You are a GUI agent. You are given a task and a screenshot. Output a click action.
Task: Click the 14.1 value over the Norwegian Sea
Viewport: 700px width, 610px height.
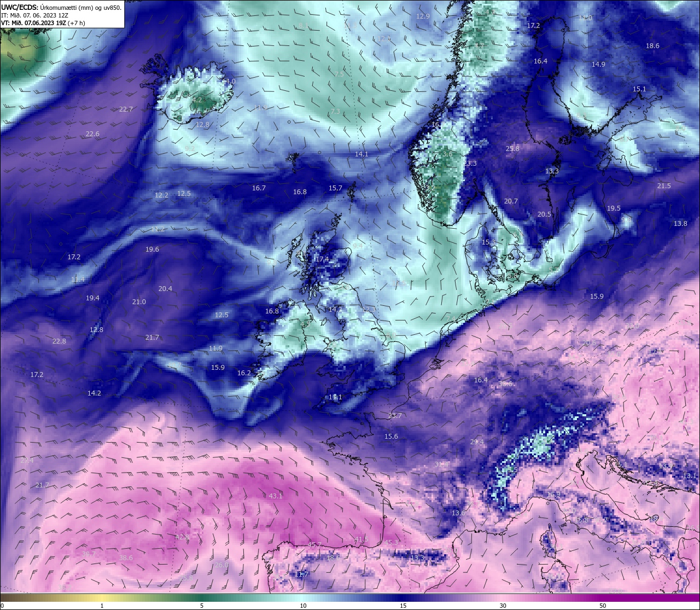tap(361, 154)
